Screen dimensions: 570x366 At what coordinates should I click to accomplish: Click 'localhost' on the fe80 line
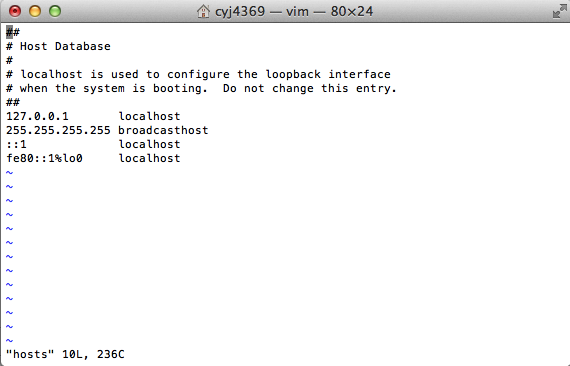pyautogui.click(x=149, y=158)
